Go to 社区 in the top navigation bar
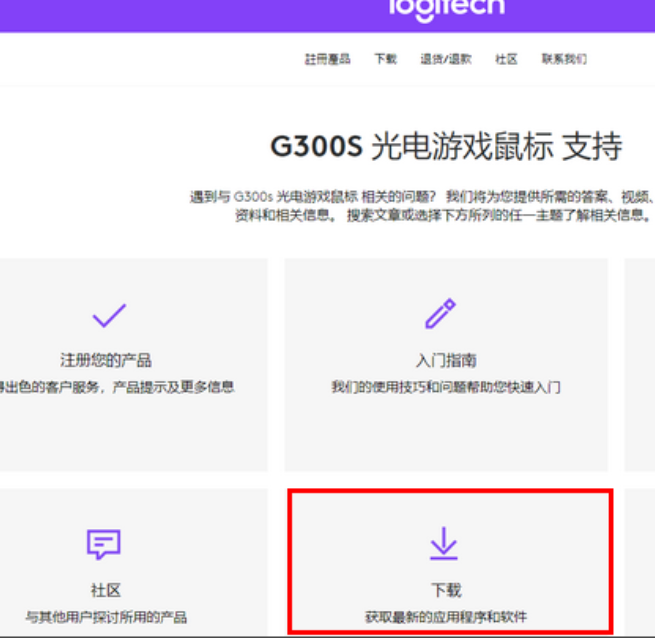Image resolution: width=655 pixels, height=640 pixels. (x=506, y=59)
